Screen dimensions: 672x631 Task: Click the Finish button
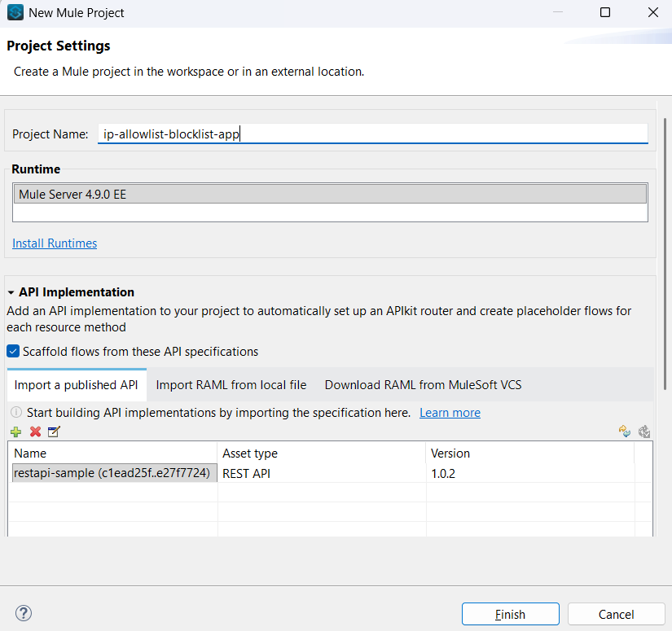coord(510,614)
